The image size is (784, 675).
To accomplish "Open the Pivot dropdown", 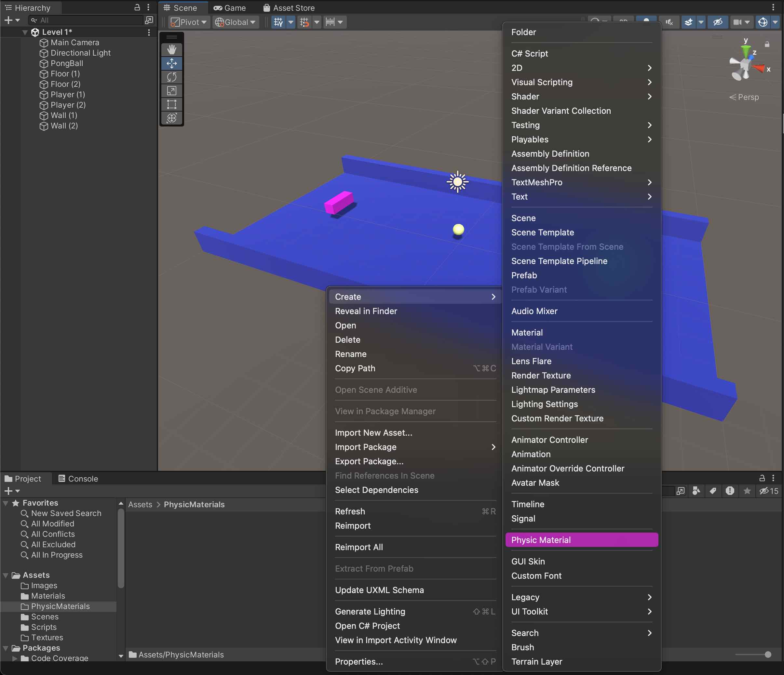I will point(189,22).
